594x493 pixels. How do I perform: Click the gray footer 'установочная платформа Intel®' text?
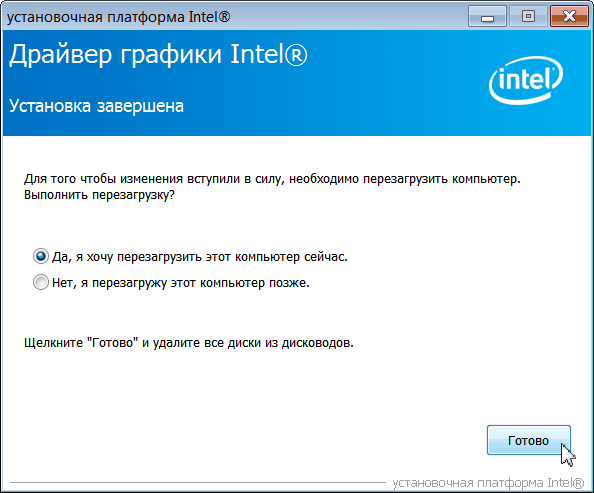coord(488,483)
